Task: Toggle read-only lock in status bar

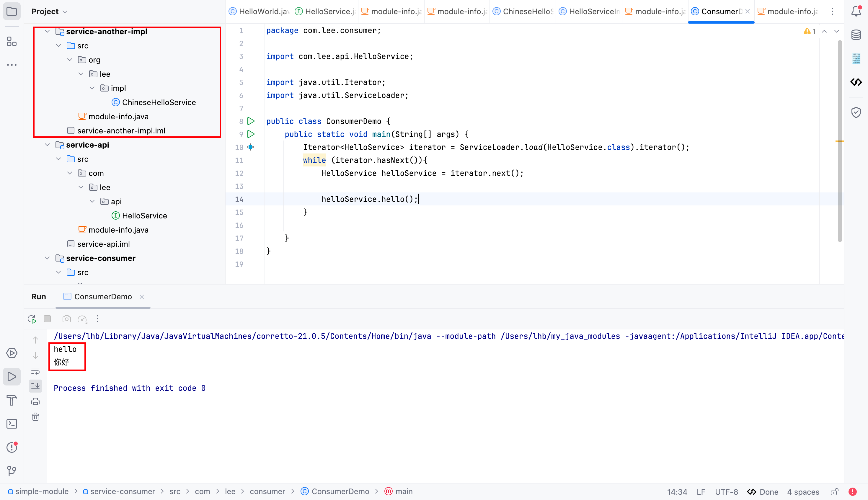Action: click(x=834, y=492)
